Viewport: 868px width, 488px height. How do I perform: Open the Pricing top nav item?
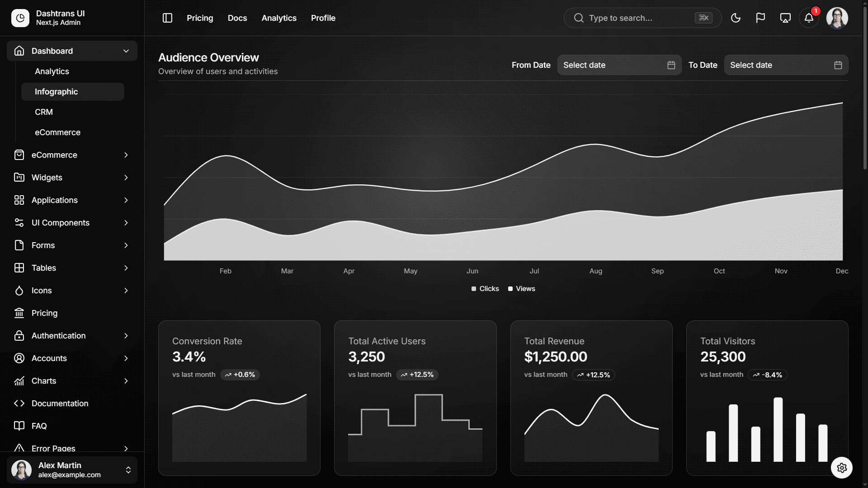(200, 18)
